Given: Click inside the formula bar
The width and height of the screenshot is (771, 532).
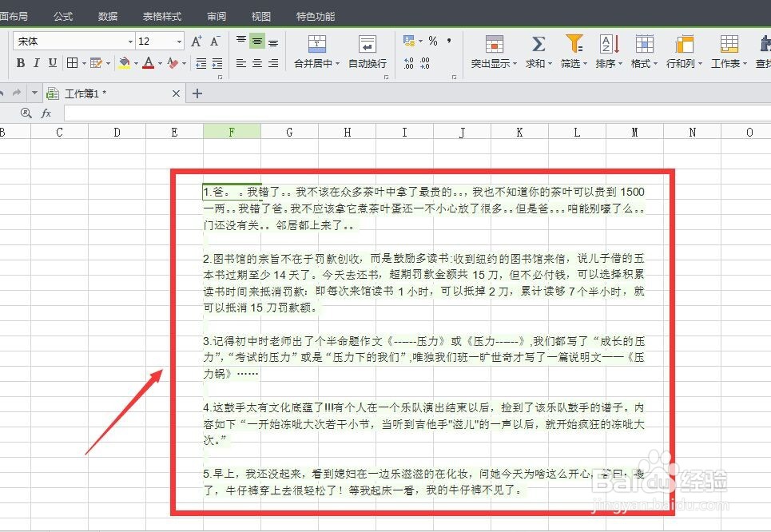Looking at the screenshot, I should click(320, 113).
